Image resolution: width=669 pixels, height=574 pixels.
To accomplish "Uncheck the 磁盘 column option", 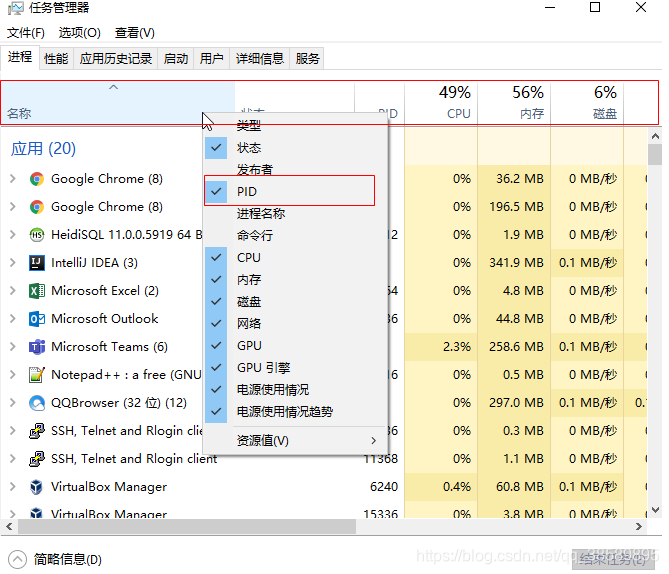I will coord(296,302).
